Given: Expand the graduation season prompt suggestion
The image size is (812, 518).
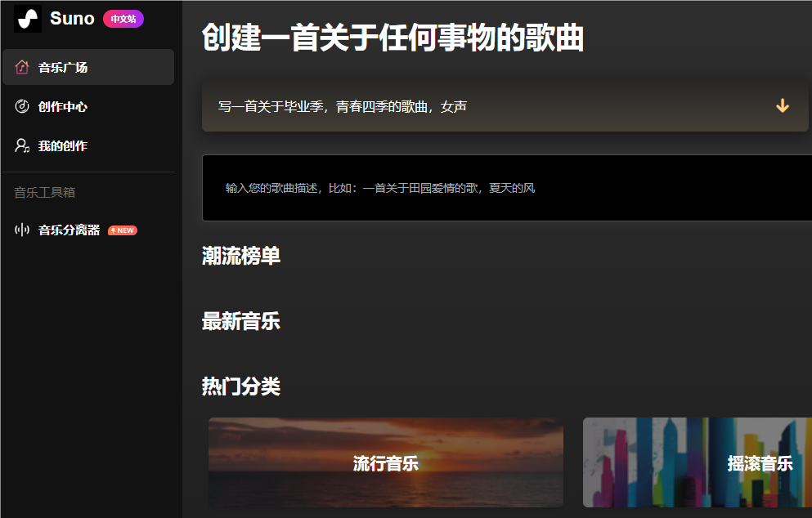Looking at the screenshot, I should point(783,106).
